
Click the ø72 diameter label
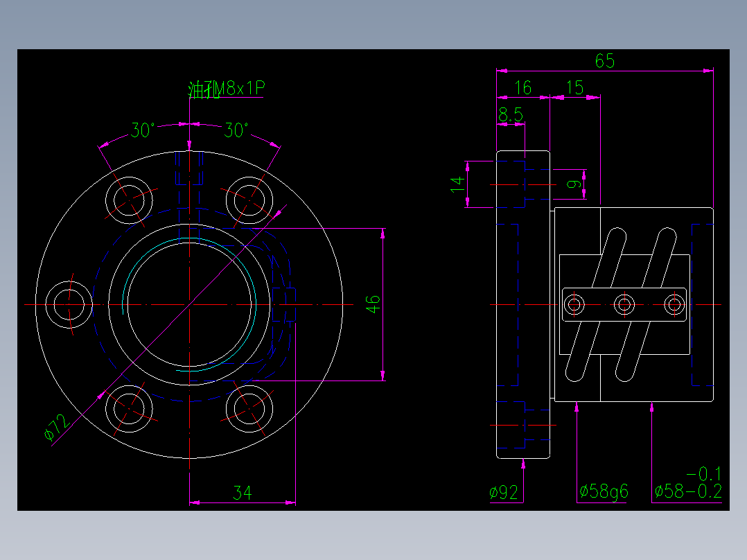point(57,428)
